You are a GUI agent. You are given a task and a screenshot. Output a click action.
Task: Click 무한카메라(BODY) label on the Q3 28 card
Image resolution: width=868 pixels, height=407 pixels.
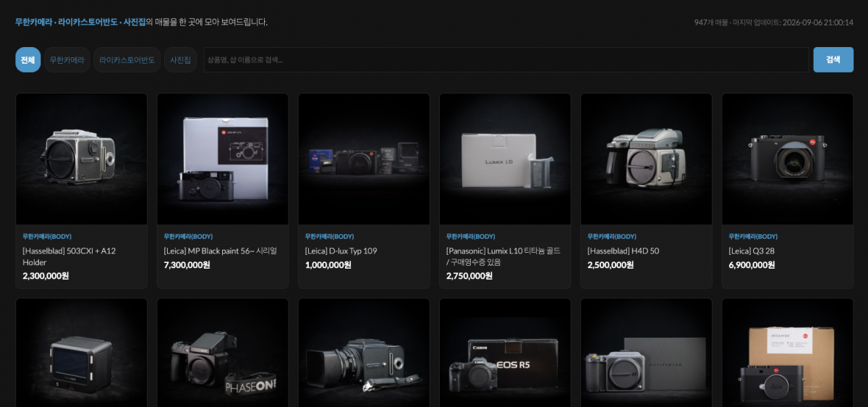click(x=753, y=236)
